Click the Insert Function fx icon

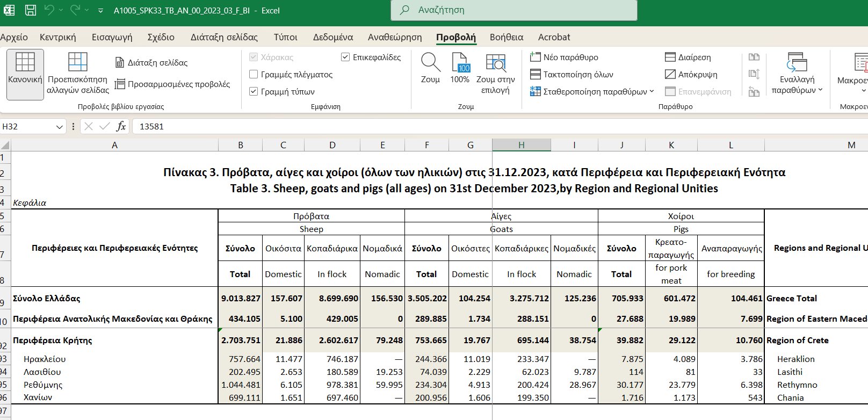pyautogui.click(x=121, y=126)
